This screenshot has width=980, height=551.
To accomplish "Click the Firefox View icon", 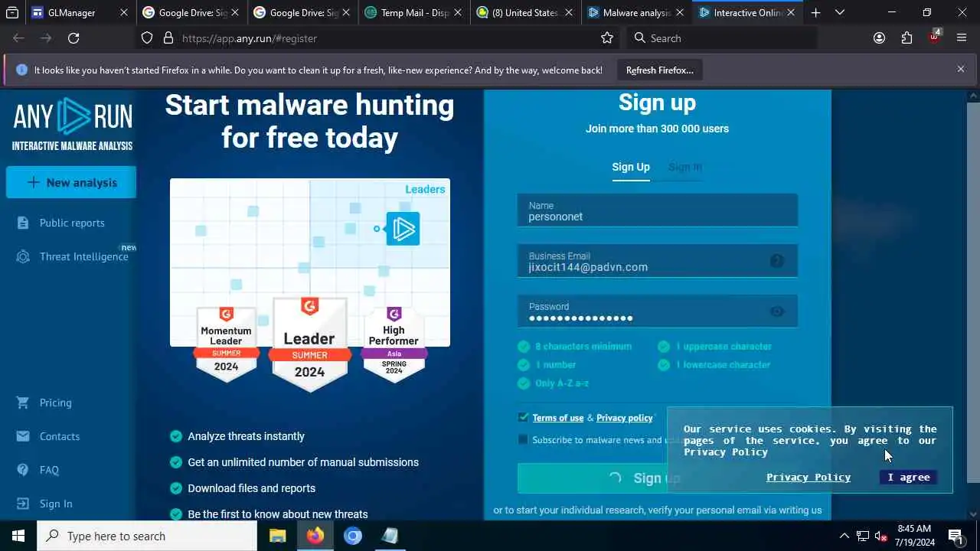I will [x=12, y=12].
